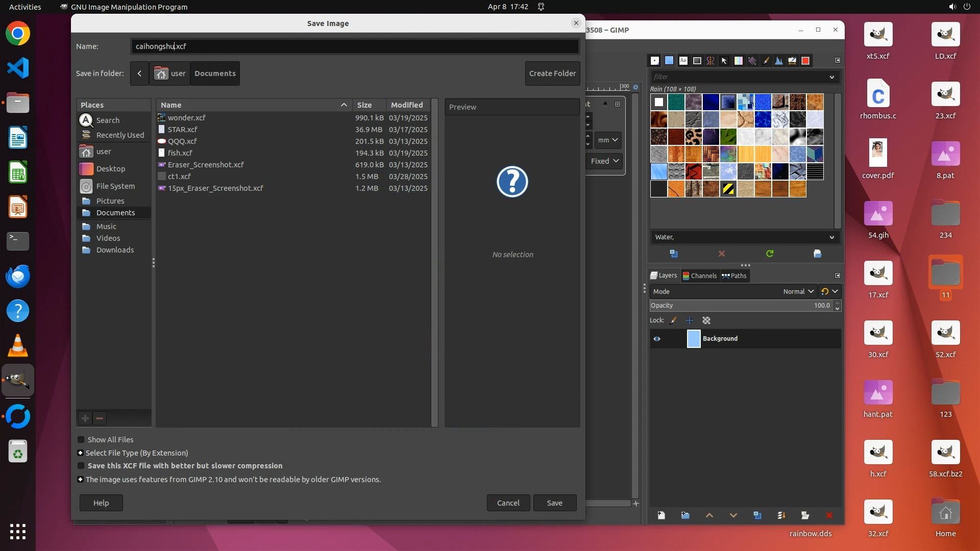Expand Select File Type (By Extension)

coord(80,453)
